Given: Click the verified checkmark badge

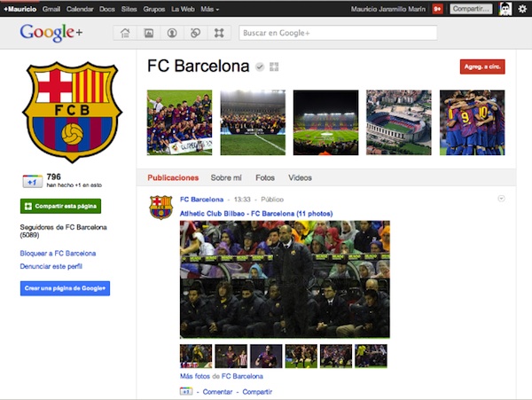Looking at the screenshot, I should [260, 67].
